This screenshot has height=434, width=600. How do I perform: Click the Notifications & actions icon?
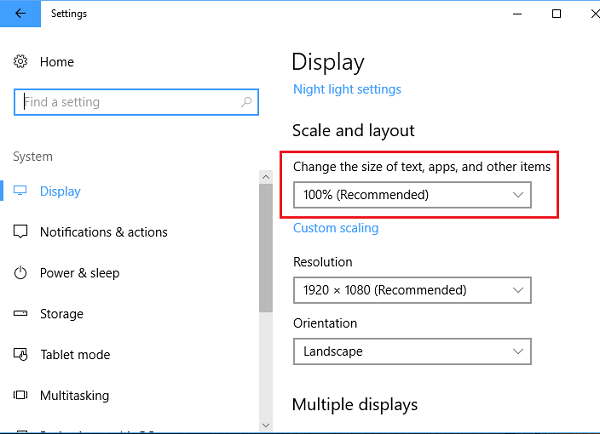point(20,232)
